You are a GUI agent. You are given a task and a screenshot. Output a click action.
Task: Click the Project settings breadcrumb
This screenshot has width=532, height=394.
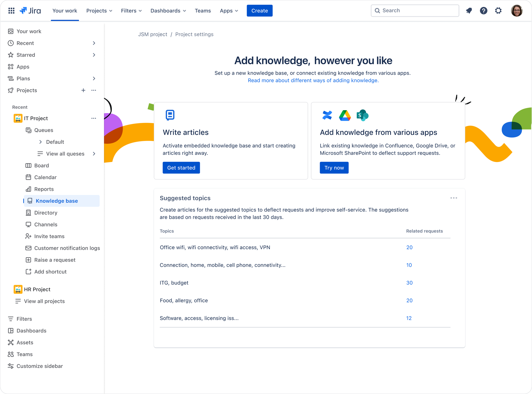point(194,34)
